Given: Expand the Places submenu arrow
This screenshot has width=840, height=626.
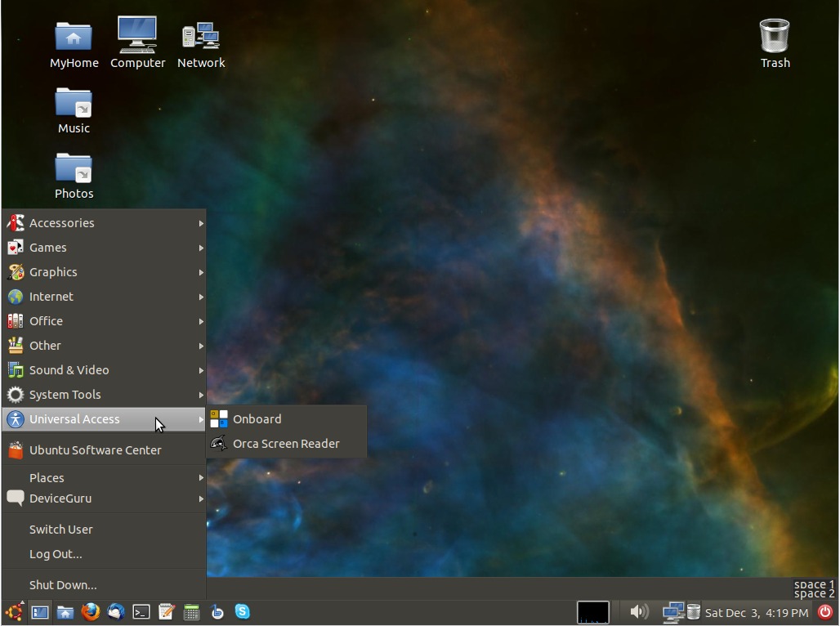Looking at the screenshot, I should tap(201, 477).
